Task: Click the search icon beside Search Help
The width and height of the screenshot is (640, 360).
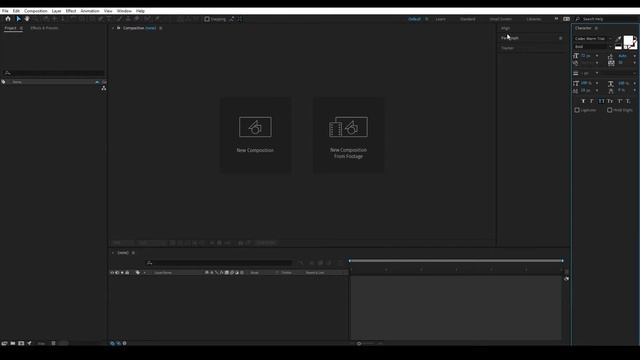Action: [x=578, y=19]
